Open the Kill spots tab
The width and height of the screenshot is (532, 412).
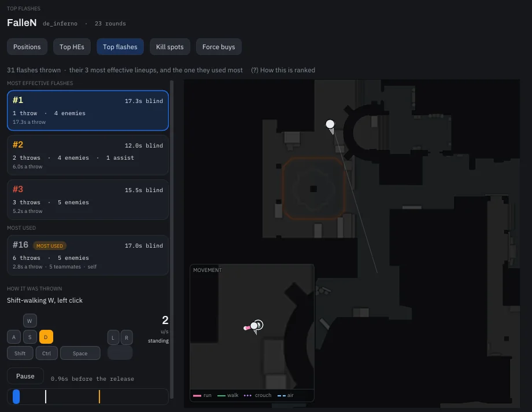(x=169, y=47)
